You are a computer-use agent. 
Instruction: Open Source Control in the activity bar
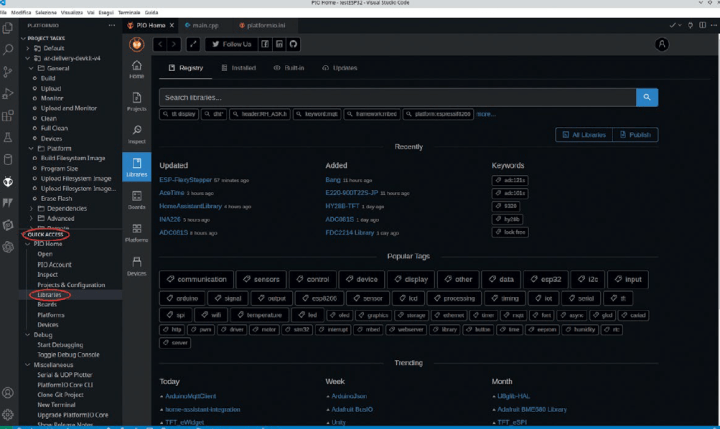click(9, 70)
